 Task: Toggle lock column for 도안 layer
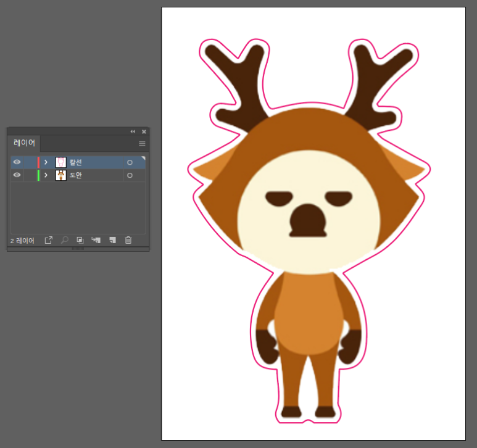click(30, 175)
